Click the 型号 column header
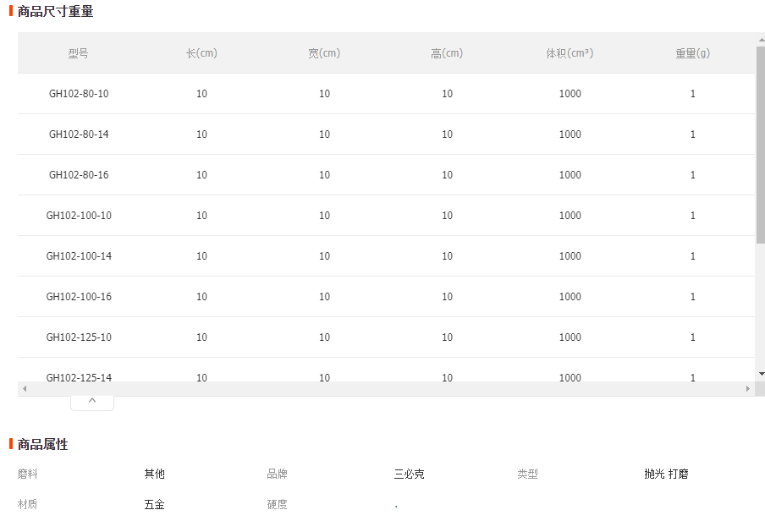765x532 pixels. pyautogui.click(x=78, y=53)
